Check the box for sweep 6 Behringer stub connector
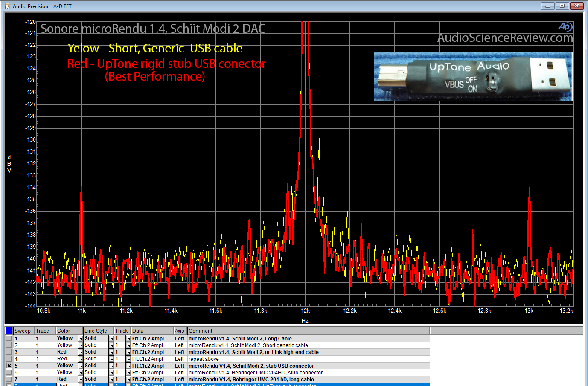This screenshot has height=386, width=588. [x=9, y=372]
